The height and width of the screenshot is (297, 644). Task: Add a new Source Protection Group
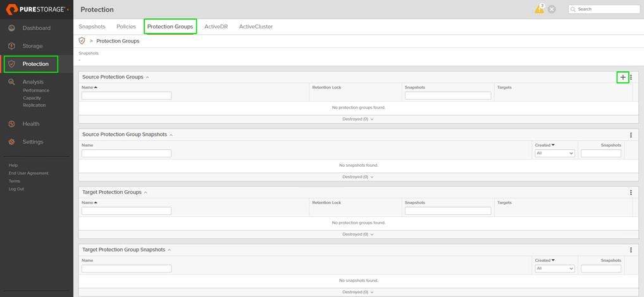tap(623, 77)
